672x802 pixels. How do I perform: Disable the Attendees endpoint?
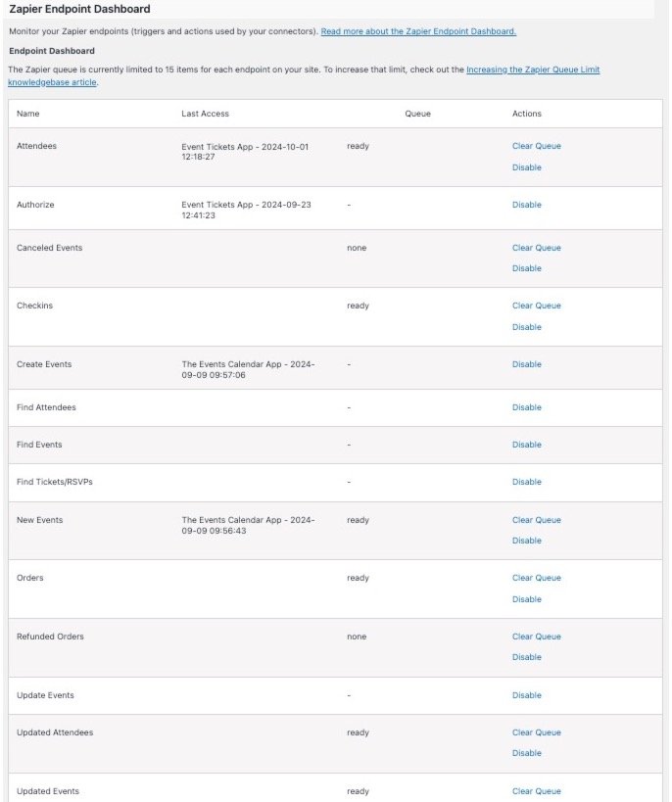coord(526,167)
